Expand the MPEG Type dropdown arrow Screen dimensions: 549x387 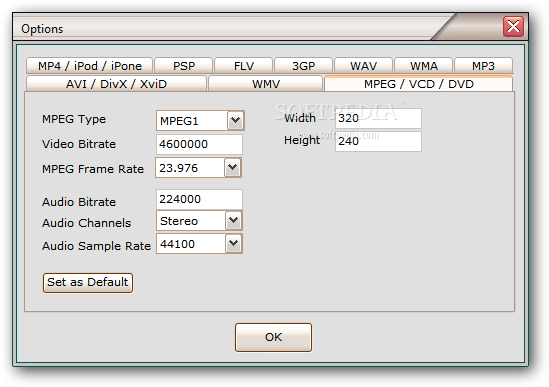click(235, 121)
